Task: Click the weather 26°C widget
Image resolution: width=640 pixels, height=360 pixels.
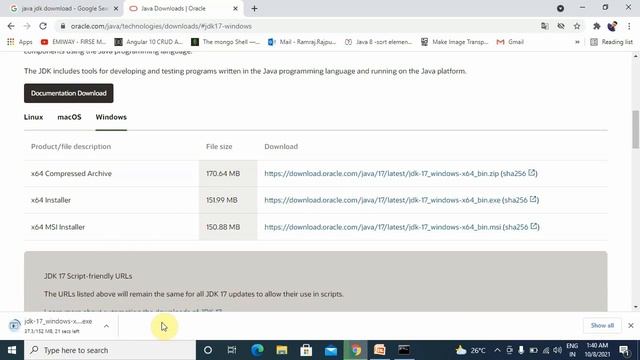Action: (471, 350)
